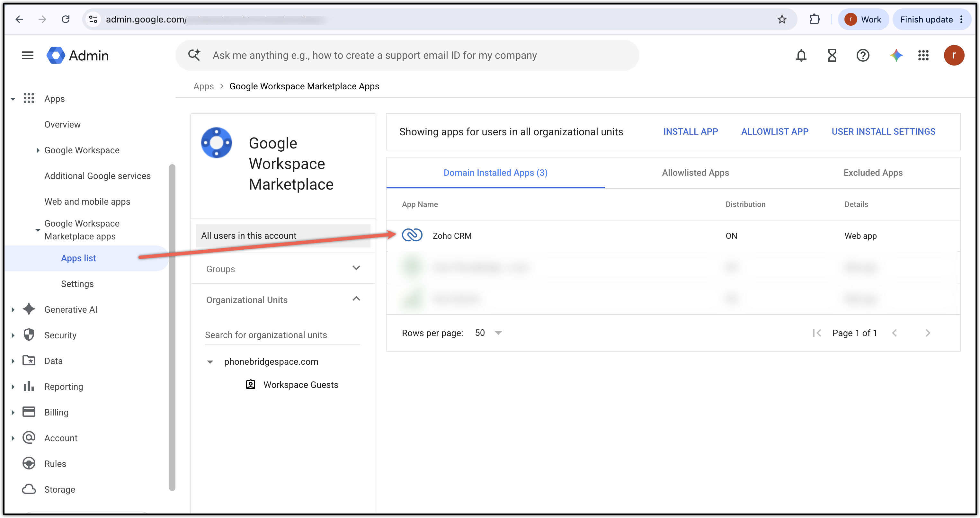Viewport: 980px width, 518px height.
Task: Open the Apps Overview page
Action: click(62, 124)
